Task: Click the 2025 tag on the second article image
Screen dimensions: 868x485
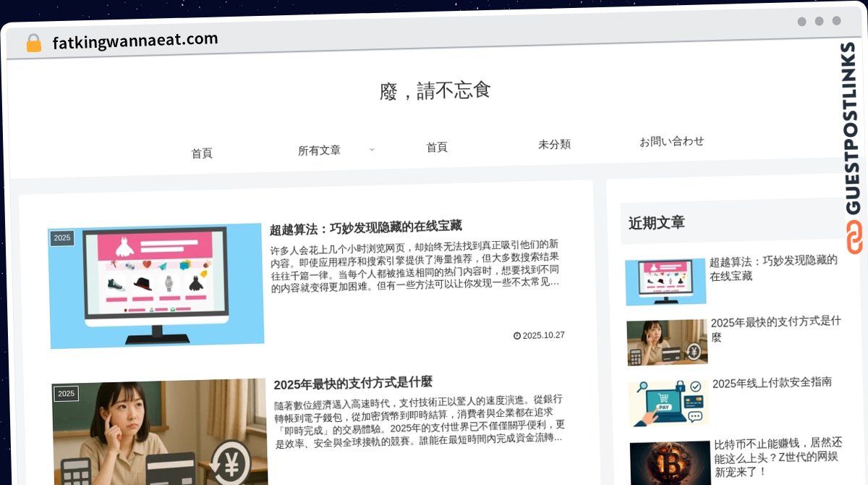Action: 66,394
